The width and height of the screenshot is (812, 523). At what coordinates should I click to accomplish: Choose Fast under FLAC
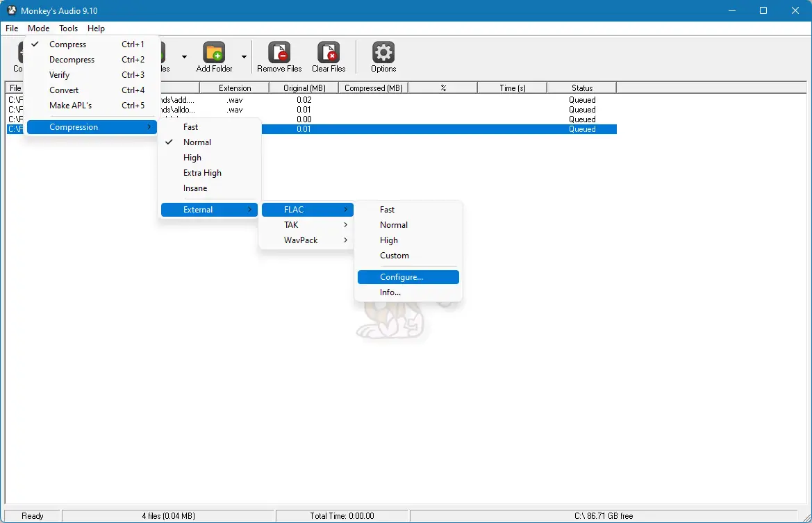408,210
